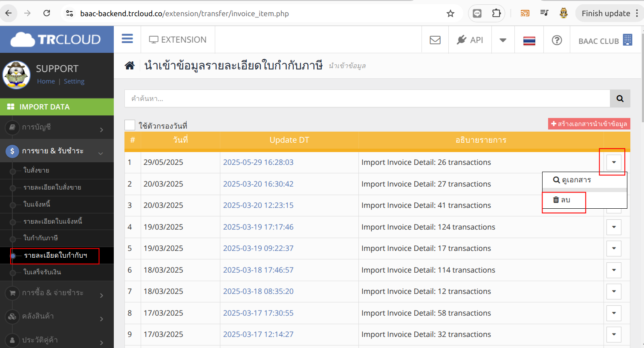Enable the ใช้ตัวกรองวันที่ date filter checkbox
Screen dimensions: 644x348
tap(130, 125)
